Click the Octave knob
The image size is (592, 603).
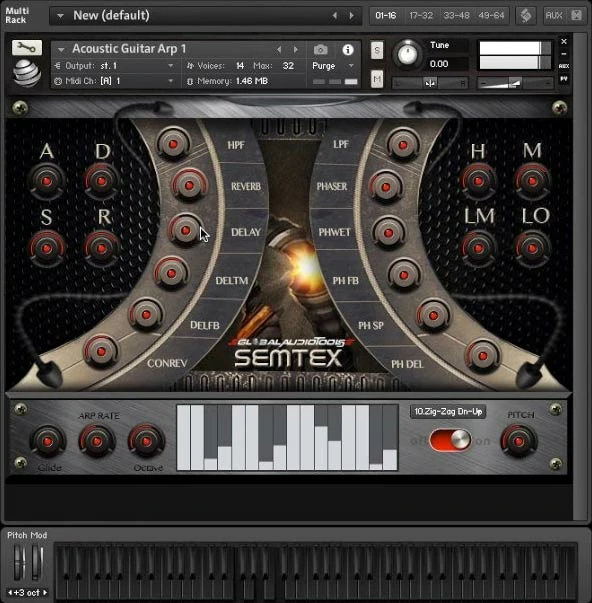coord(146,441)
